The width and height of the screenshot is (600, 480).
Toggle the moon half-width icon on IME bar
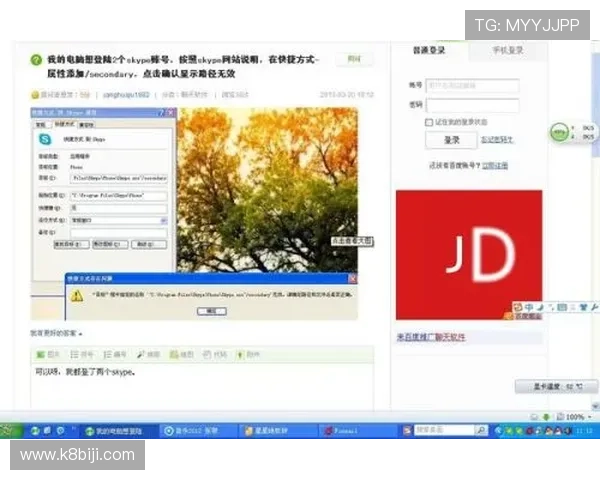coord(540,307)
